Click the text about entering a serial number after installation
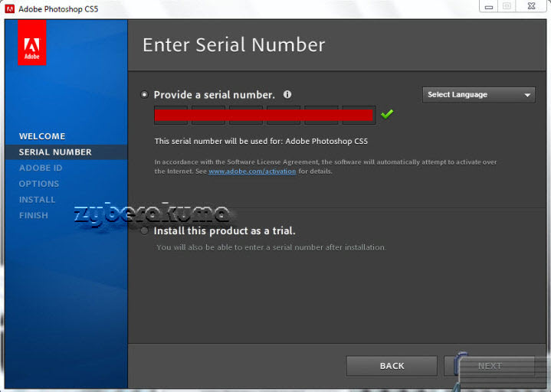Screen dimensions: 551x392 (271, 247)
